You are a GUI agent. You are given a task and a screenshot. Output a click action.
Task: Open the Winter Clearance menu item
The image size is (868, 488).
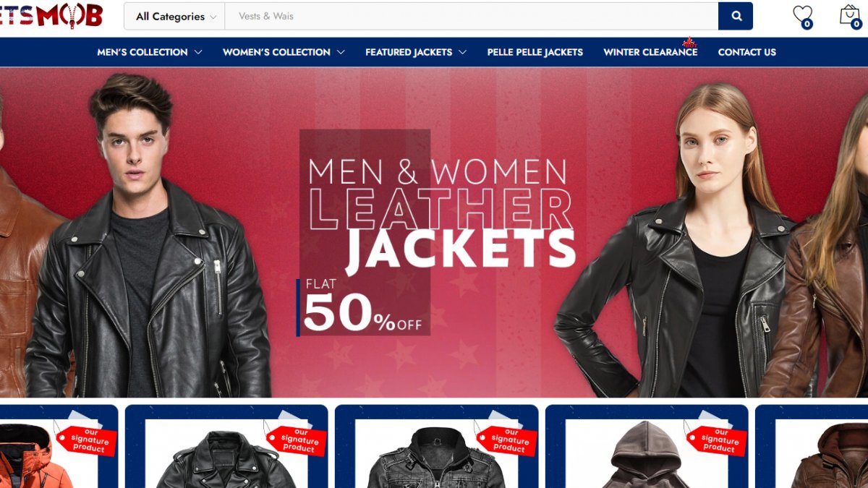pos(650,52)
